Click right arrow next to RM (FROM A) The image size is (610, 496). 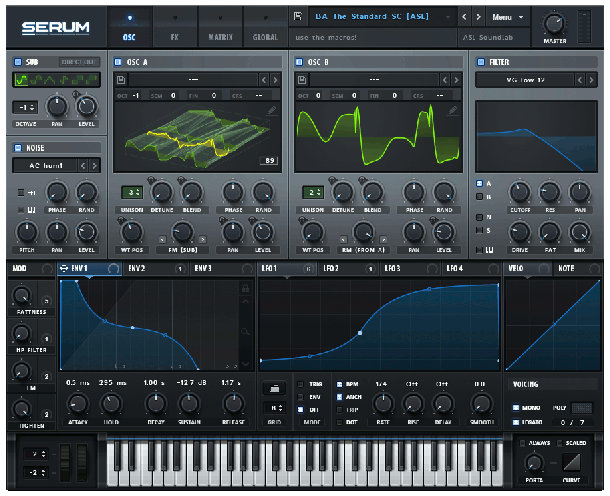(383, 240)
